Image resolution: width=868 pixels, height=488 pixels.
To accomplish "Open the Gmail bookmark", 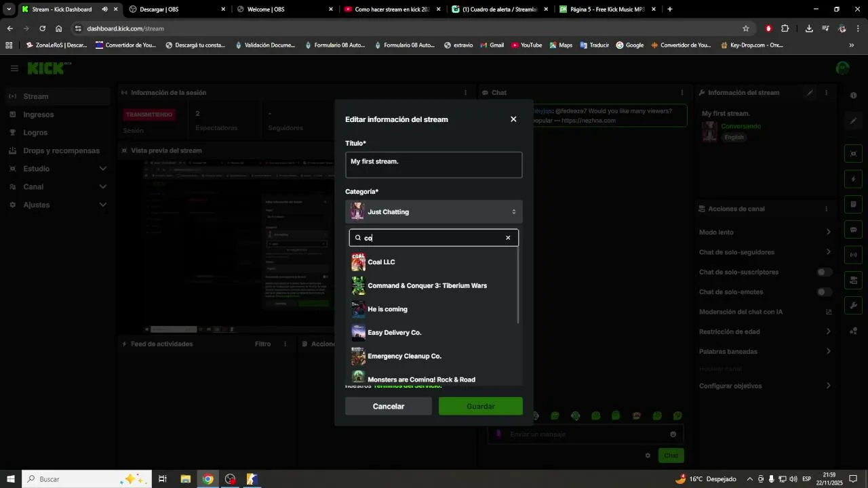I will (492, 45).
